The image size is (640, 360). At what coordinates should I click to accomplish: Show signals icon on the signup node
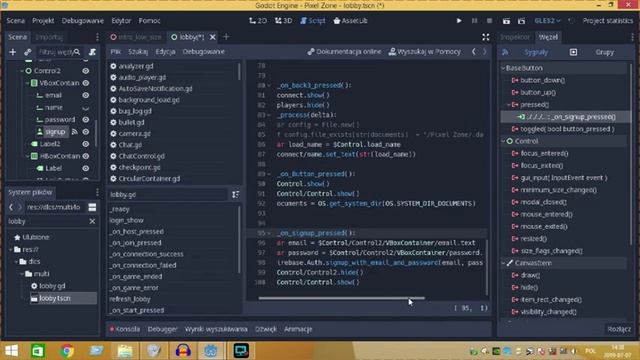75,132
